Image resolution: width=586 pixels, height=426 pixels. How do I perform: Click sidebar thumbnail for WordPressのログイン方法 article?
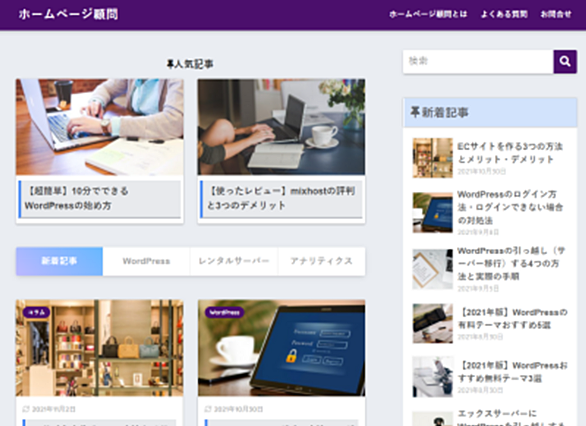pyautogui.click(x=432, y=212)
